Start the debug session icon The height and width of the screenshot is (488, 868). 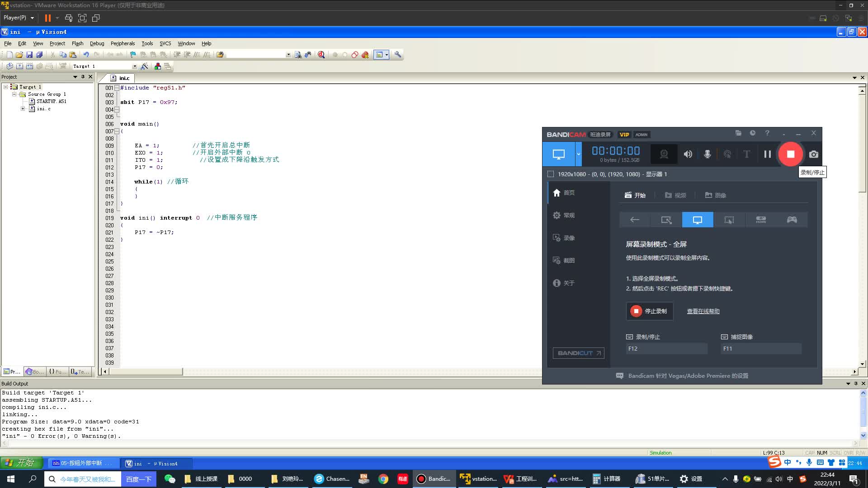pos(321,55)
